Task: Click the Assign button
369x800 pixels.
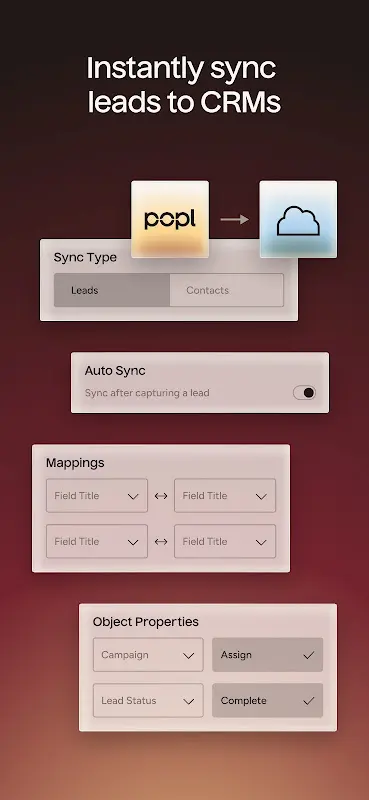Action: pos(267,655)
